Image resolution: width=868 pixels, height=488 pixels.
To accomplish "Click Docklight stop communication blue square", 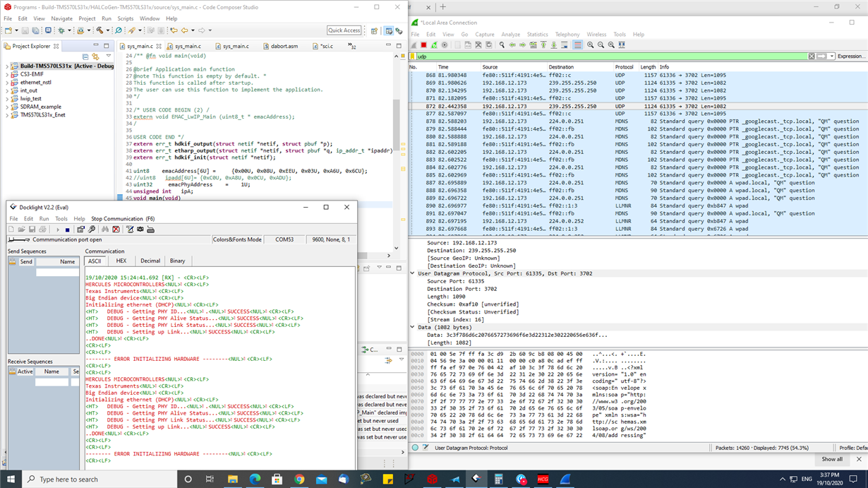I will click(x=67, y=230).
